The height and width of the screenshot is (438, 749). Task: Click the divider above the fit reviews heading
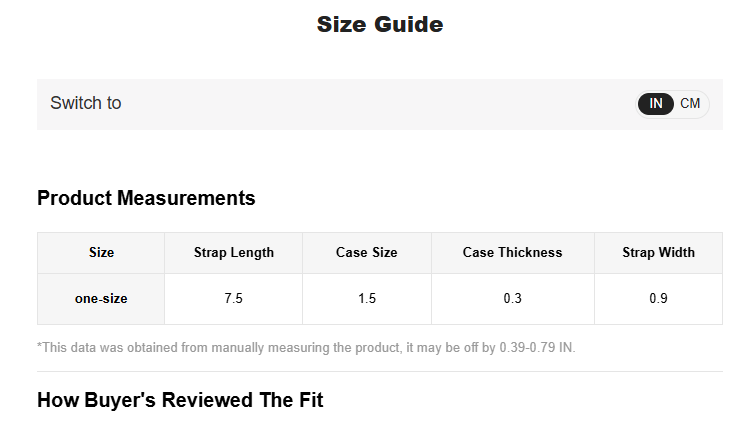tap(380, 371)
